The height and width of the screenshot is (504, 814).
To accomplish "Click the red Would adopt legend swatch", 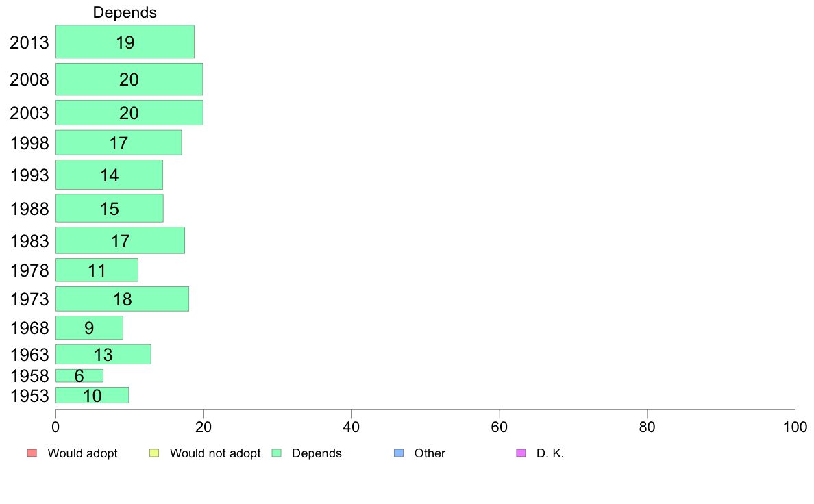I will 32,453.
